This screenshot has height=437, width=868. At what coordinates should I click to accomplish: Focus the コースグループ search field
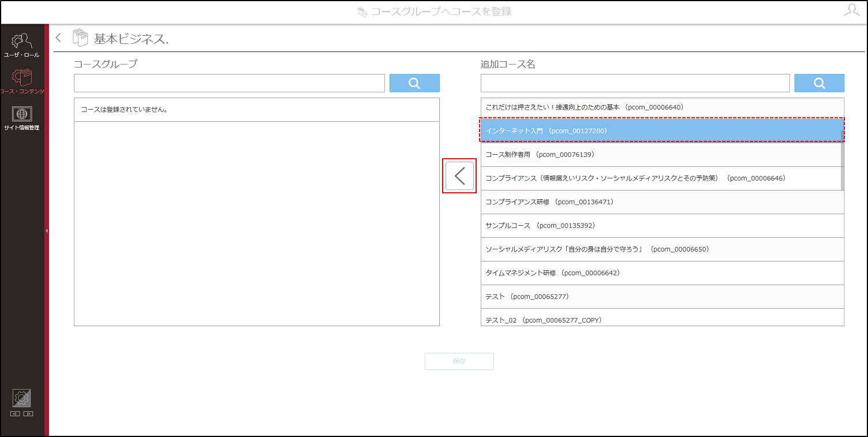pyautogui.click(x=229, y=83)
